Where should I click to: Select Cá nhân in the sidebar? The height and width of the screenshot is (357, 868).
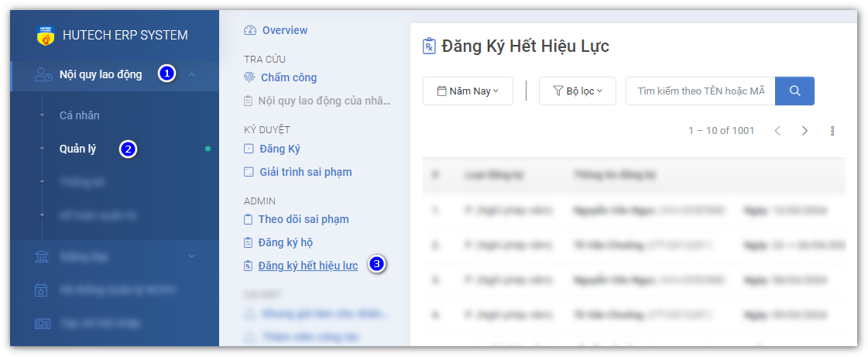coord(79,115)
